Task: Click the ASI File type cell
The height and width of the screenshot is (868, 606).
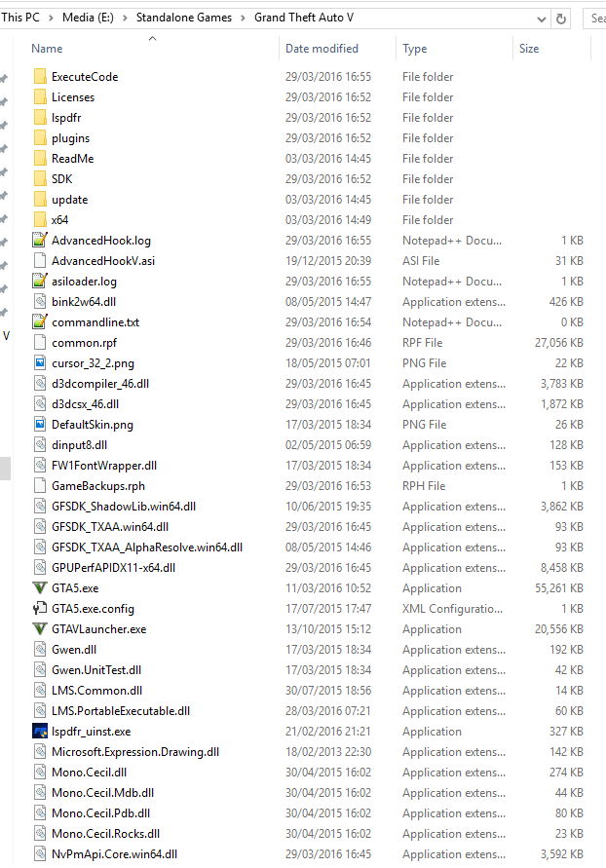Action: coord(421,261)
